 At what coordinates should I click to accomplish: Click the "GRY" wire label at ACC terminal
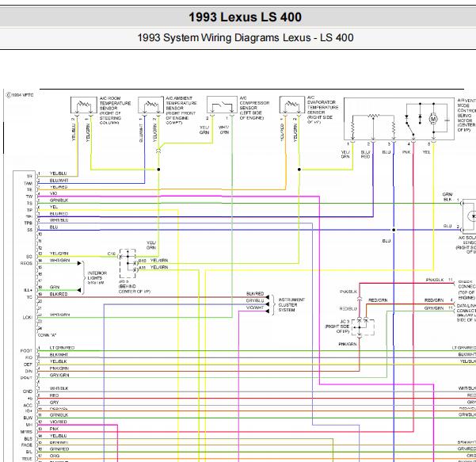pyautogui.click(x=54, y=402)
